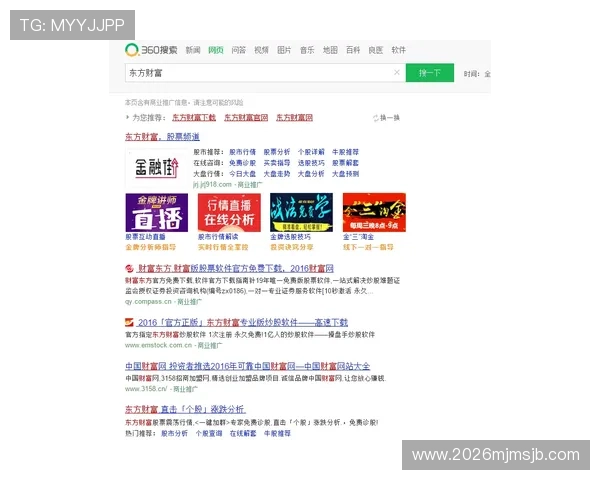Open the 时间 filter dropdown
Viewport: 600px width, 480px height.
click(477, 74)
